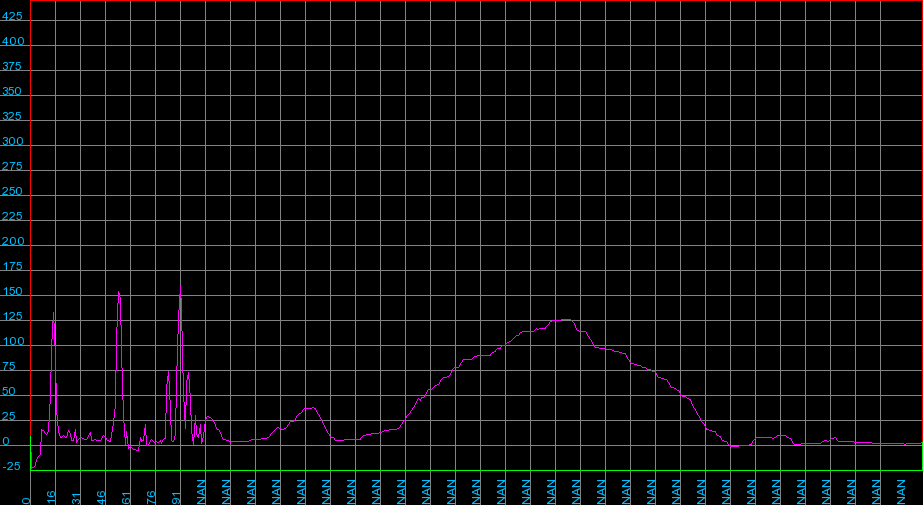
Task: Click the 200 Y-axis tick label
Action: (x=12, y=242)
